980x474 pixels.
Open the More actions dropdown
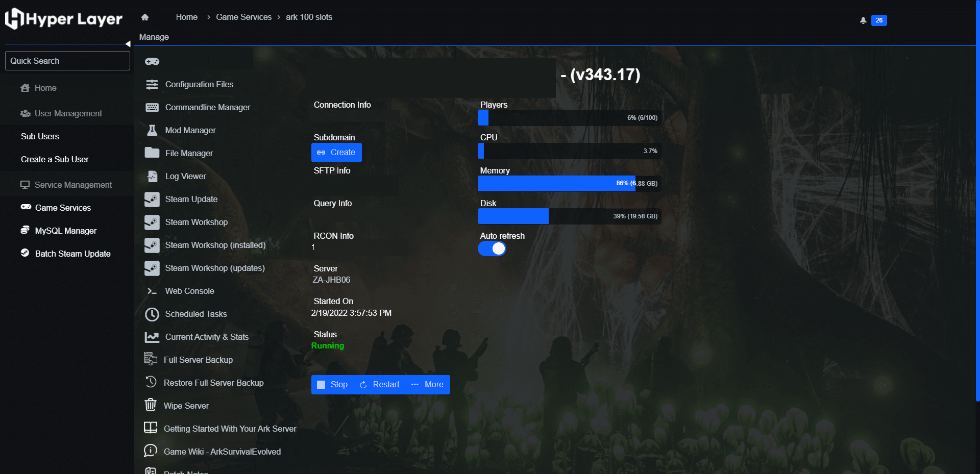(427, 385)
